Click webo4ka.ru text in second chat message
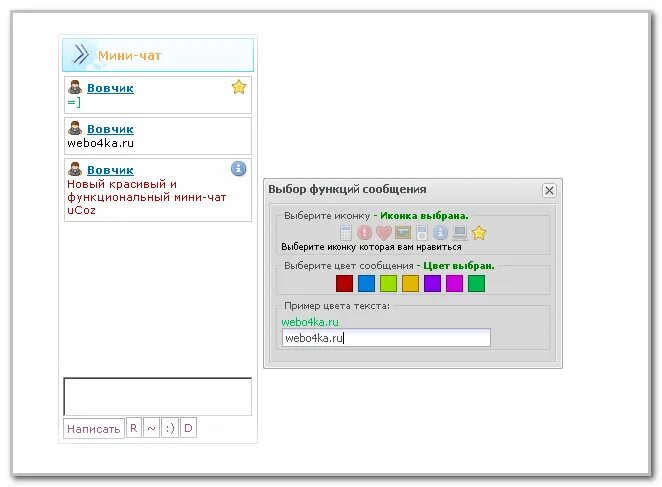This screenshot has height=487, width=662. point(100,143)
